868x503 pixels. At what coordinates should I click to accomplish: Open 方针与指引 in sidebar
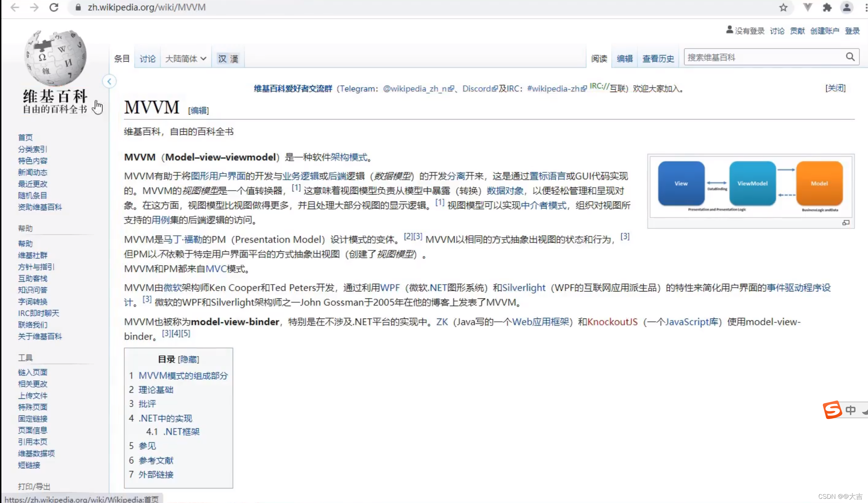[36, 266]
